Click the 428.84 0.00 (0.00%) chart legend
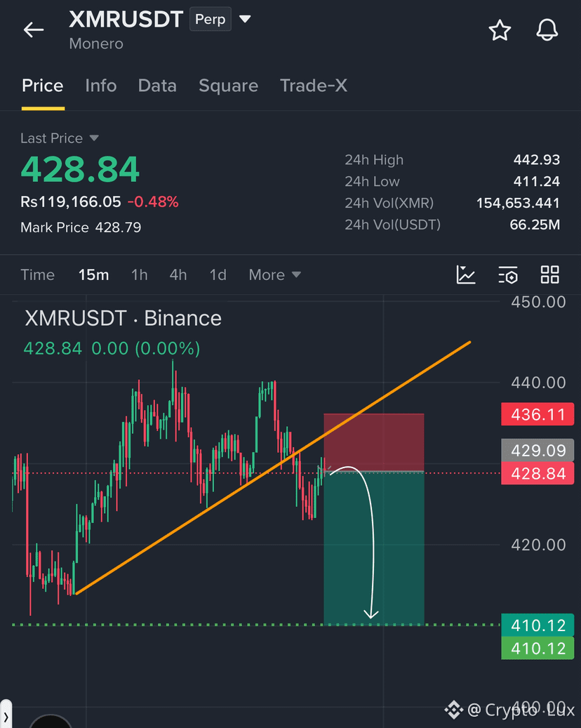Image resolution: width=581 pixels, height=728 pixels. [x=112, y=348]
